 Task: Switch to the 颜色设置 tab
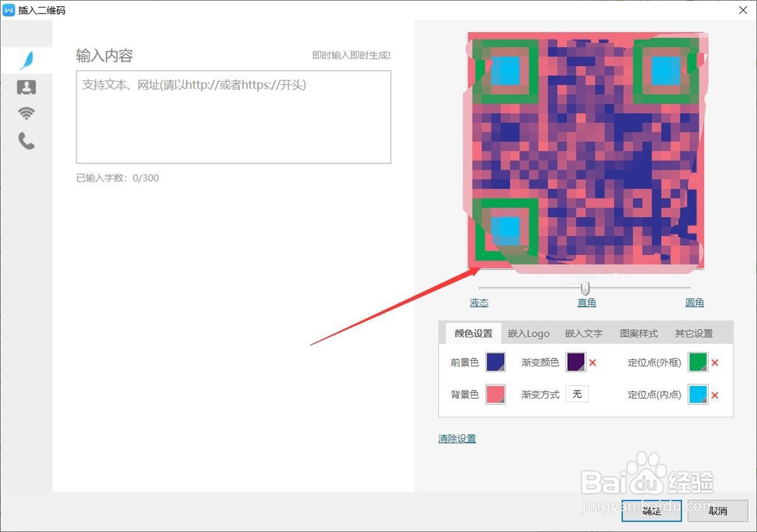tap(474, 333)
